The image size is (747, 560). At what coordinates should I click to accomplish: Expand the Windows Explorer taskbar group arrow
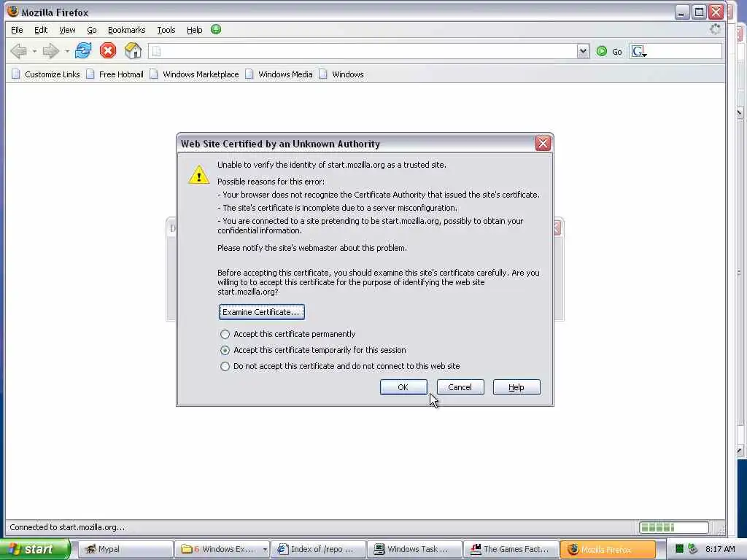pos(265,549)
